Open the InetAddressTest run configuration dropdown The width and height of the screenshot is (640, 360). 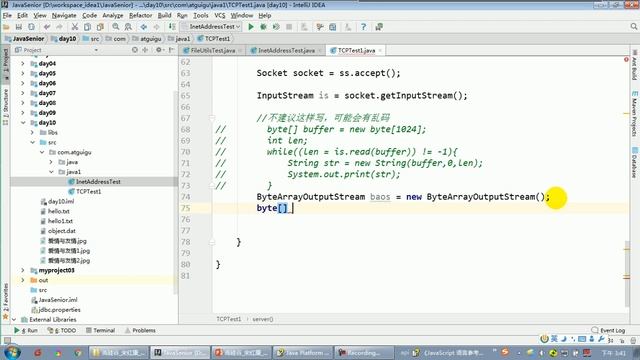[x=212, y=27]
